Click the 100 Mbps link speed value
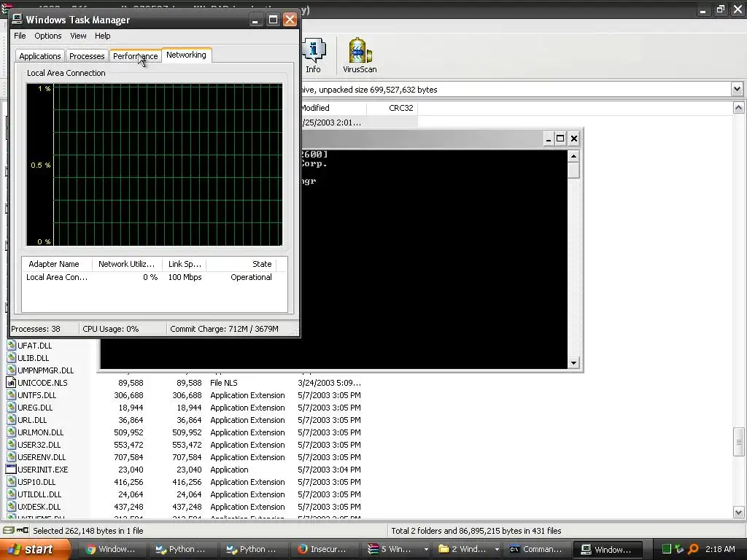 pos(185,277)
